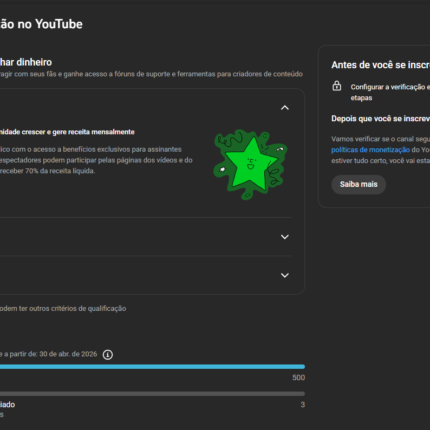Click the blue subscriber progress bar
The width and height of the screenshot is (430, 430).
tap(152, 367)
